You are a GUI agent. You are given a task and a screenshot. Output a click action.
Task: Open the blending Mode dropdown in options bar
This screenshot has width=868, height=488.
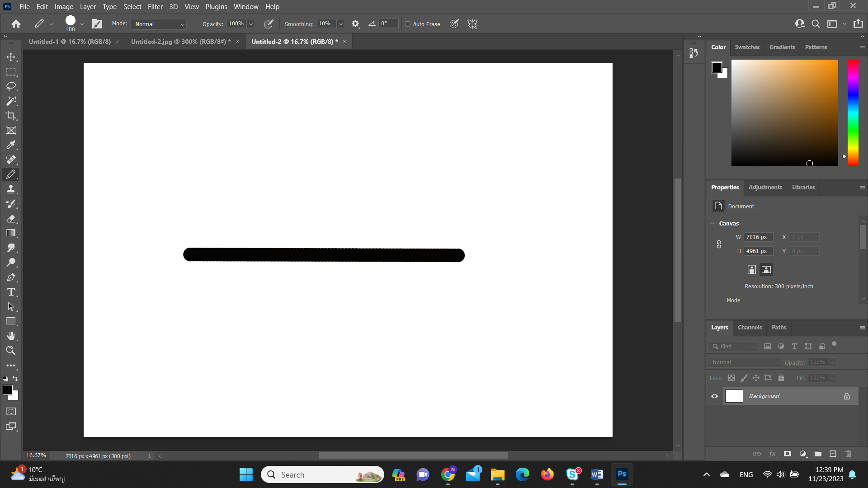(x=160, y=24)
